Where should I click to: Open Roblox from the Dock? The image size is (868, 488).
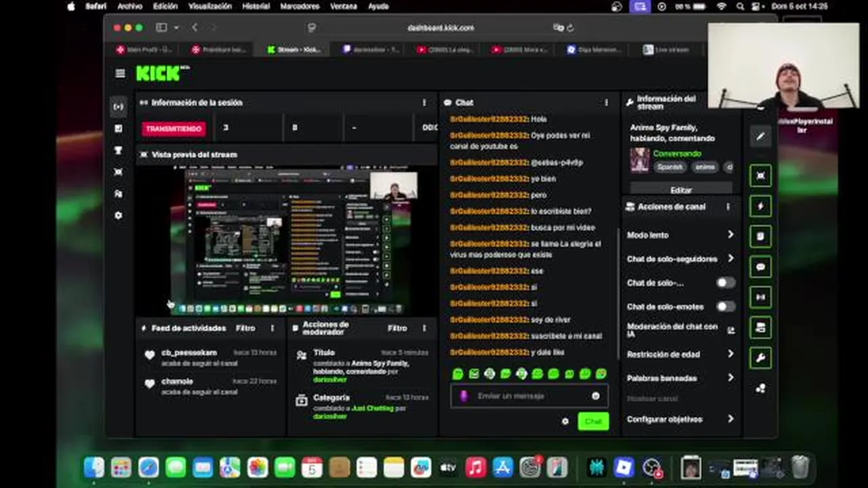[x=624, y=468]
